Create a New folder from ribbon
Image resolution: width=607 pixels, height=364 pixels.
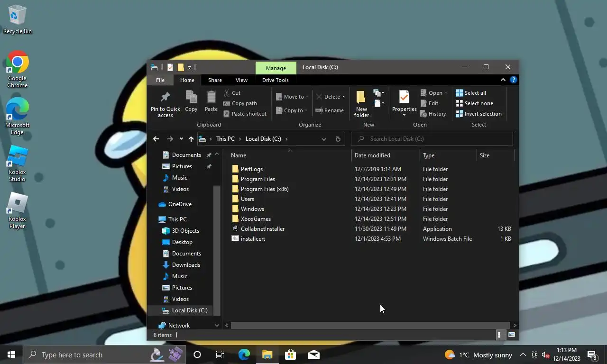[361, 103]
